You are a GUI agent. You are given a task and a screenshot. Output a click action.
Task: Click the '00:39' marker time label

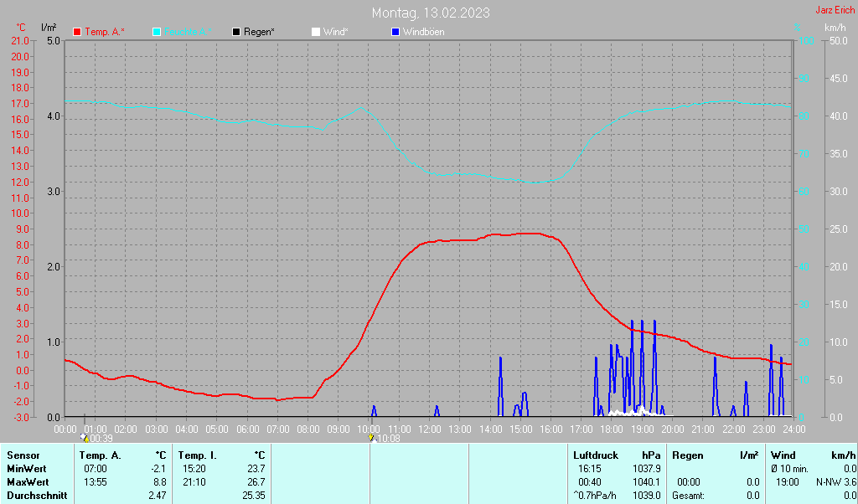(101, 439)
